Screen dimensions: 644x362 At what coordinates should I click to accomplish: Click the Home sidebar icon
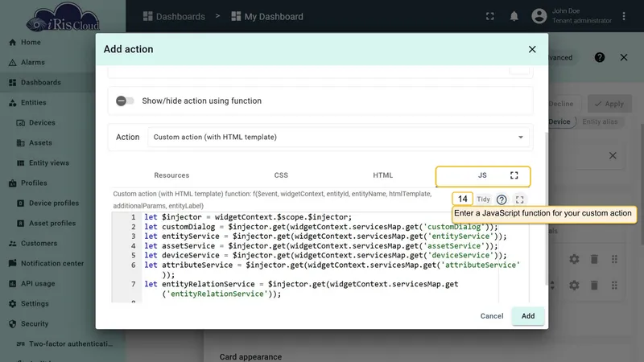pyautogui.click(x=12, y=43)
